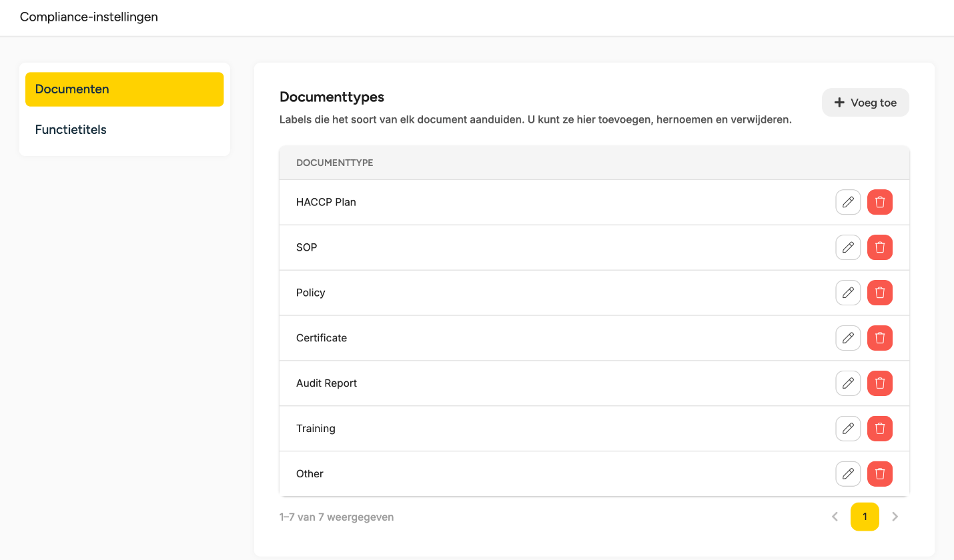Delete the SOP document type
The image size is (954, 560).
point(880,247)
